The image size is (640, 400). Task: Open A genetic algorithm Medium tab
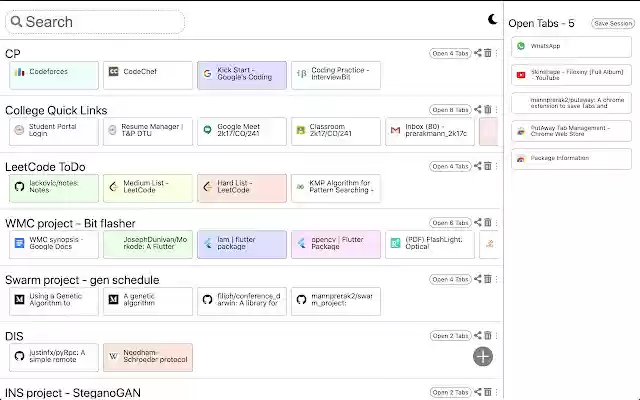tap(148, 301)
